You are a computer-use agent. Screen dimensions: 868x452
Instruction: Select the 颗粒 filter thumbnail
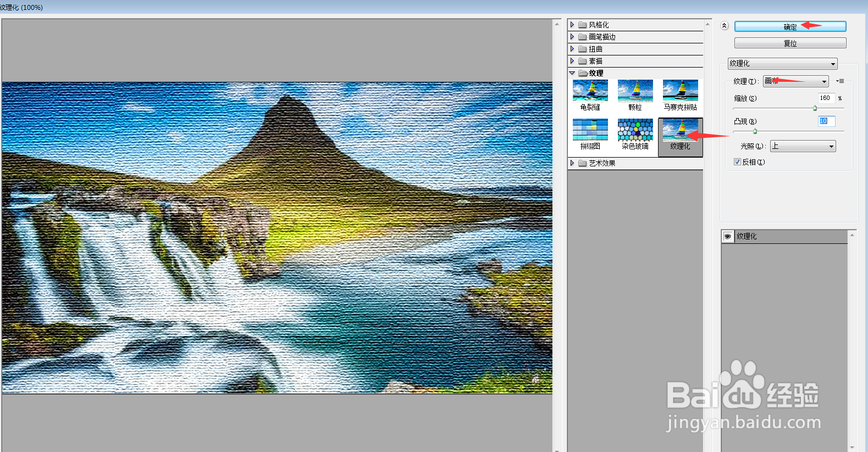635,91
